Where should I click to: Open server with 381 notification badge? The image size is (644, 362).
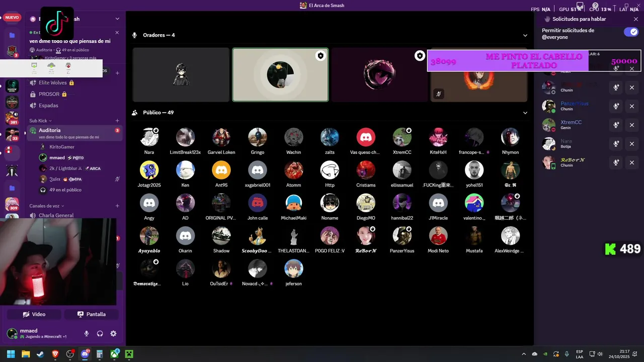point(12,119)
